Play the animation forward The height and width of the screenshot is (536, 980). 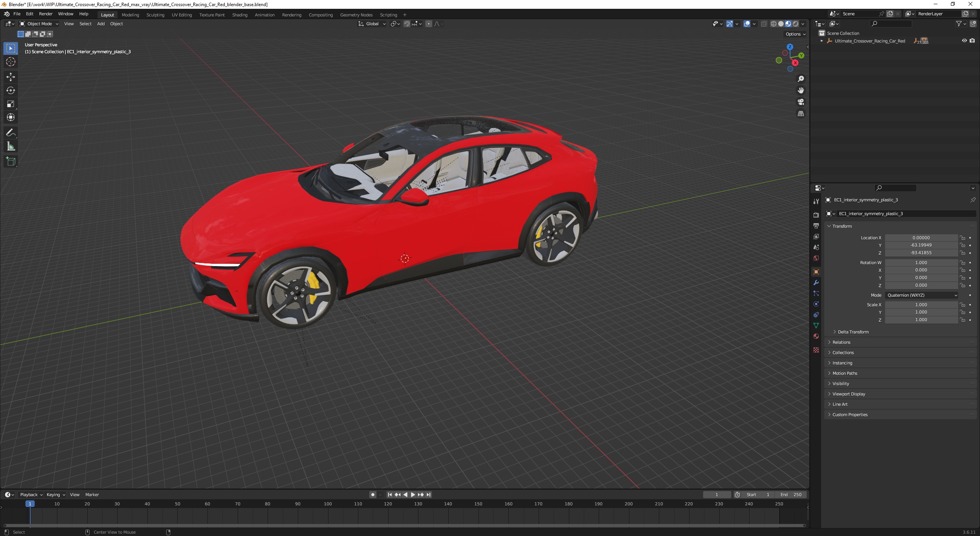(413, 495)
